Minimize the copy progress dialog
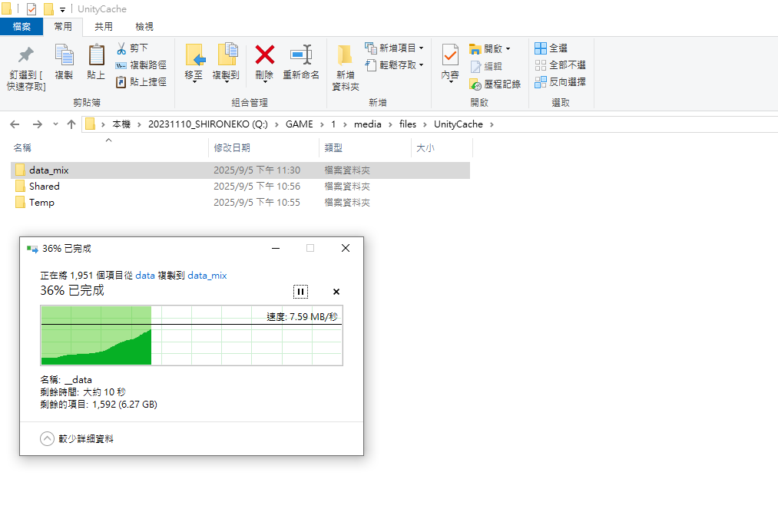The width and height of the screenshot is (778, 532). coord(276,248)
